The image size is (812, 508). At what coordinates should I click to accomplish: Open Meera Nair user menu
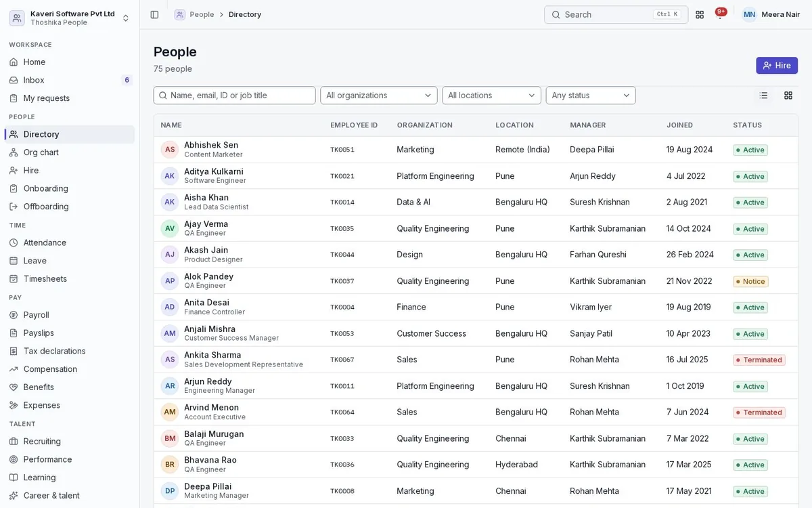tap(771, 14)
